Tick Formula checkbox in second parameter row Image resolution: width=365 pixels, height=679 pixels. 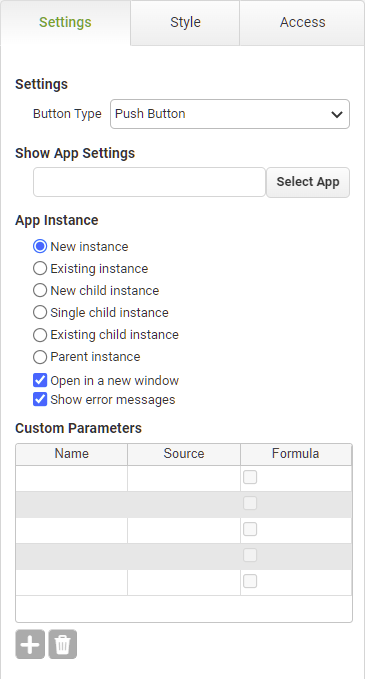(250, 503)
